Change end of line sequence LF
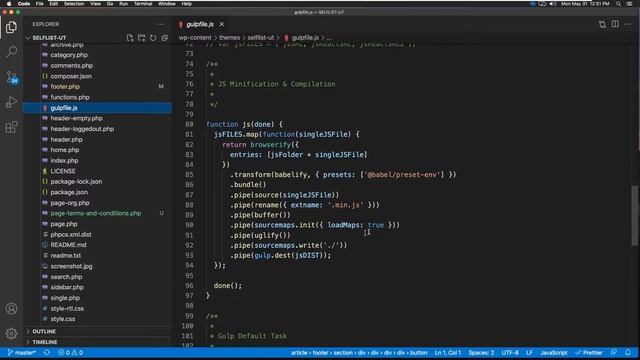 coord(529,352)
